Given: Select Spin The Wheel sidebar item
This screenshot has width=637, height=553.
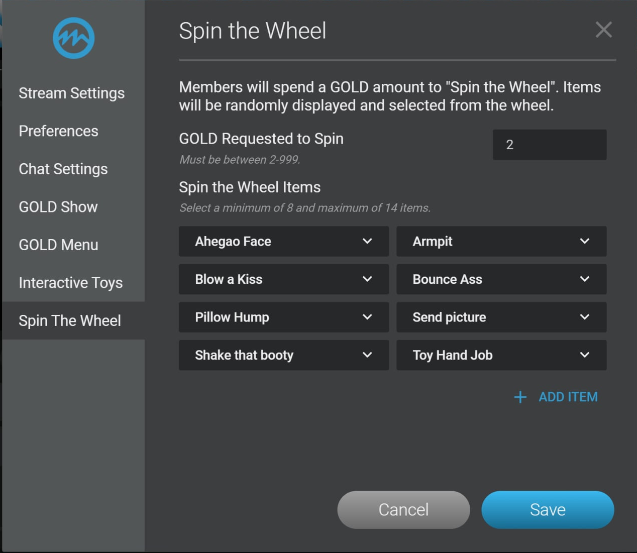Looking at the screenshot, I should [x=70, y=321].
